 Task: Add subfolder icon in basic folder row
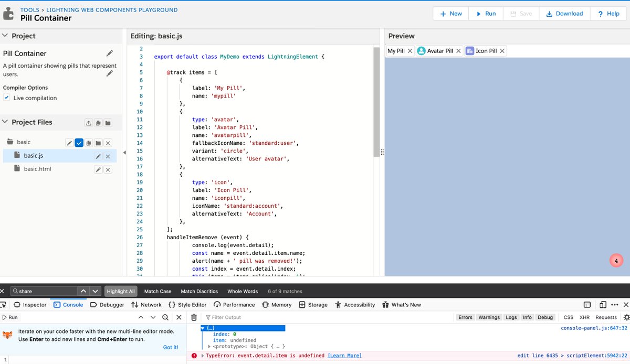pos(98,143)
